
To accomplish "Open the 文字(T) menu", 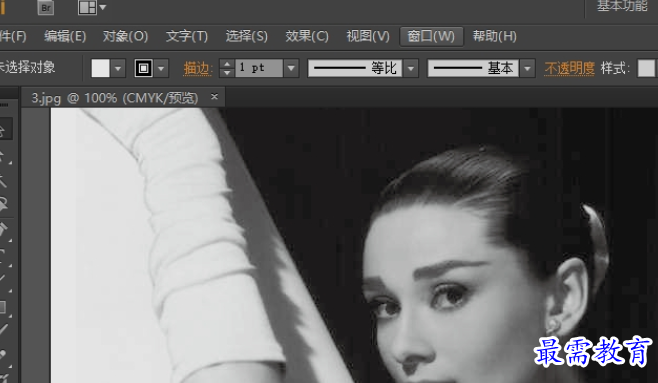I will [187, 36].
